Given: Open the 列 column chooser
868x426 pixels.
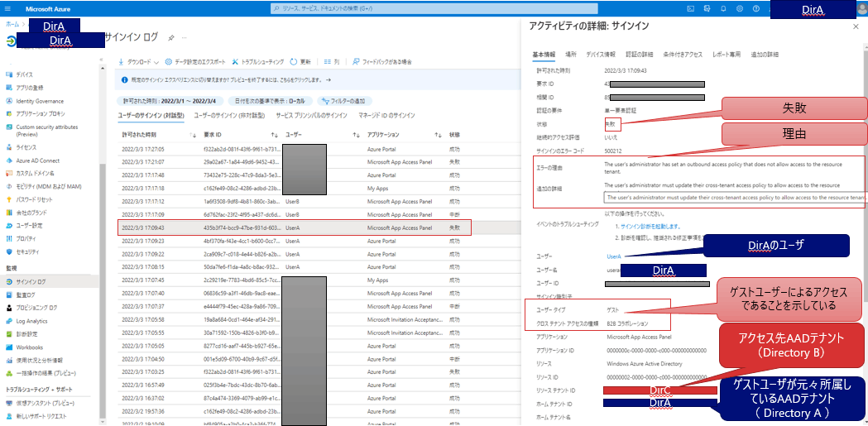Looking at the screenshot, I should click(x=332, y=62).
